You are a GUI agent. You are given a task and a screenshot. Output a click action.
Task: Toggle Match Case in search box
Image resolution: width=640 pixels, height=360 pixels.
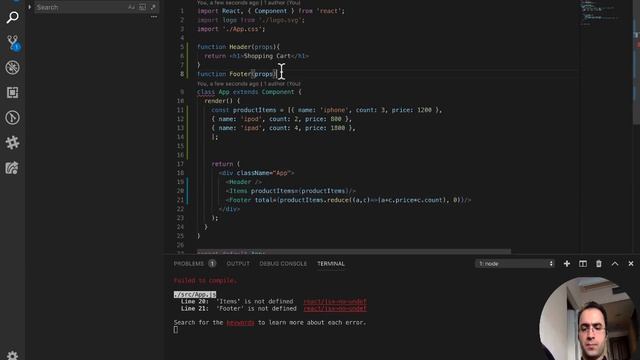coord(131,7)
